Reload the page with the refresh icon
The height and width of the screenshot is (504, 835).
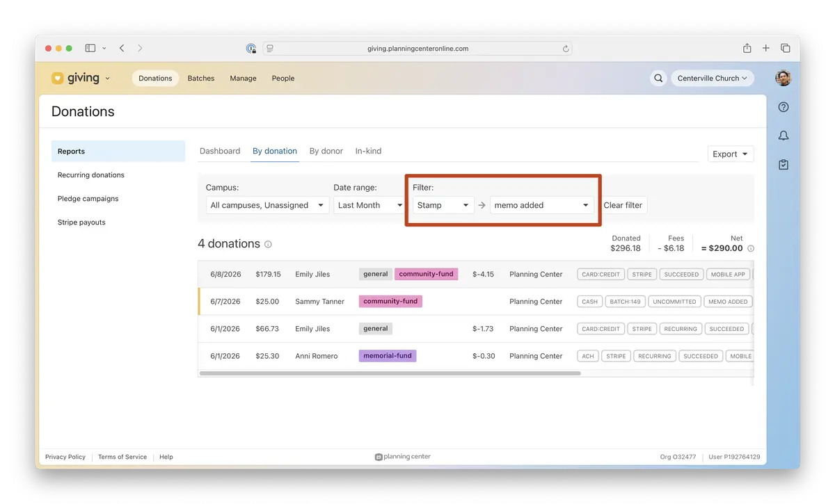click(566, 49)
